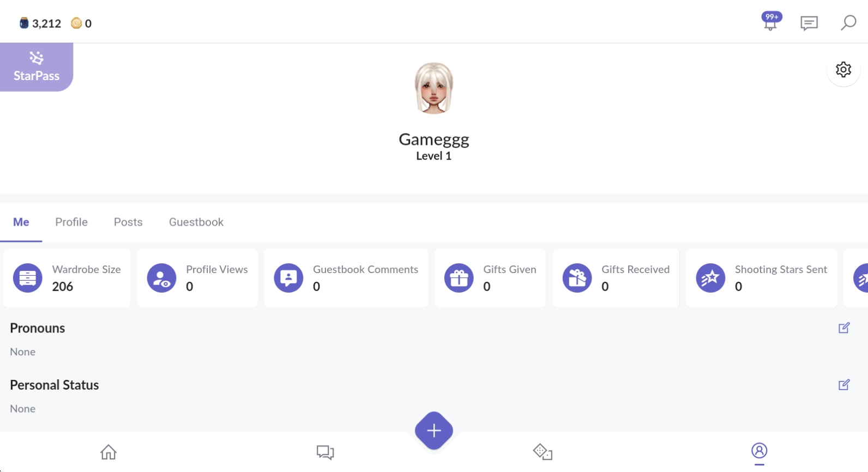Open the notifications bell icon
868x472 pixels.
(770, 23)
